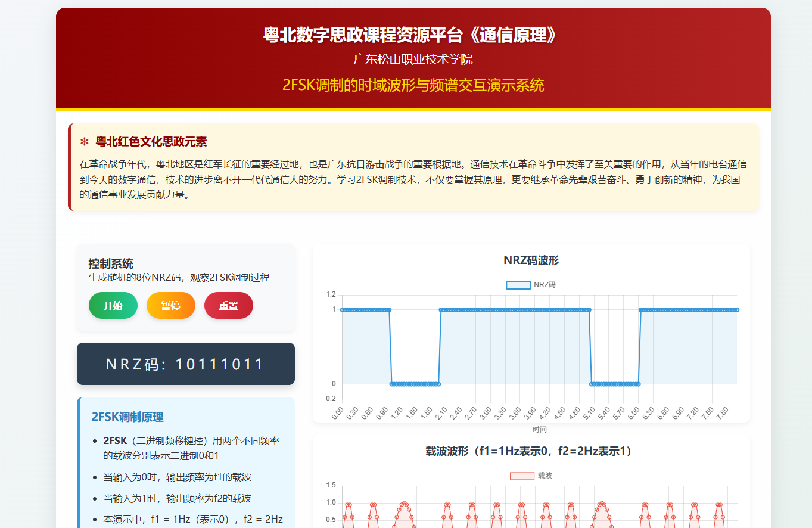This screenshot has height=528, width=812.
Task: Click the 广东松山职业技术学院 subtitle
Action: pyautogui.click(x=413, y=60)
